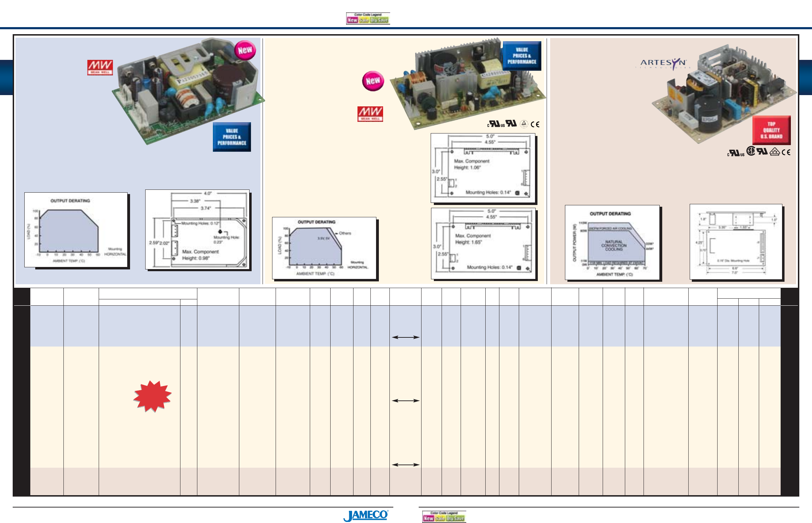The height and width of the screenshot is (523, 812).
Task: Open the power supply photo in the blue panel
Action: [x=189, y=91]
